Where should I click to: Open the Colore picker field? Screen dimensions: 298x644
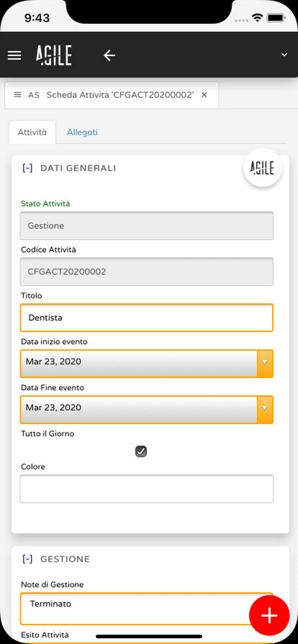coord(147,489)
